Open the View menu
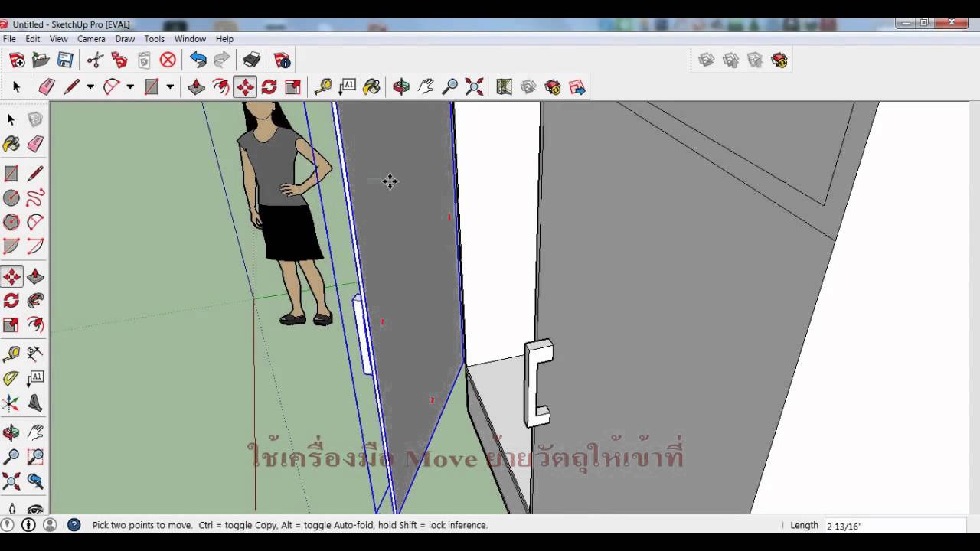 (59, 39)
